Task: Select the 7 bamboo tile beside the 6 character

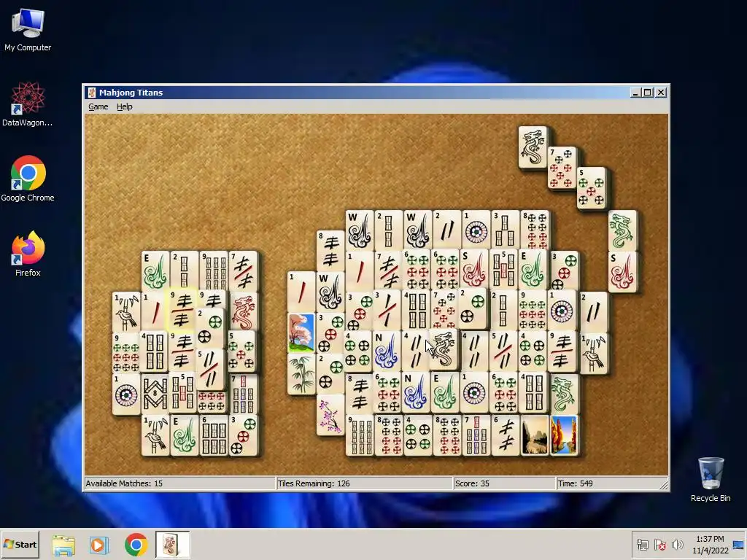Action: coord(476,435)
